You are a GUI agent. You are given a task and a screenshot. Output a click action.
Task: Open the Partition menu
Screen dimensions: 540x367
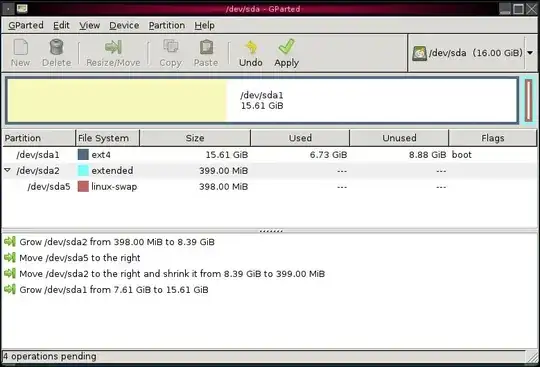click(x=167, y=25)
